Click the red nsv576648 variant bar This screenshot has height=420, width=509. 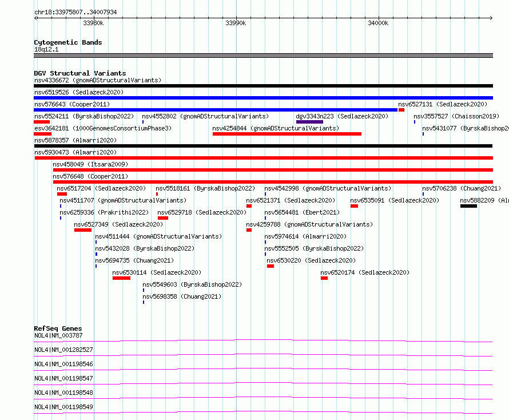tap(273, 182)
